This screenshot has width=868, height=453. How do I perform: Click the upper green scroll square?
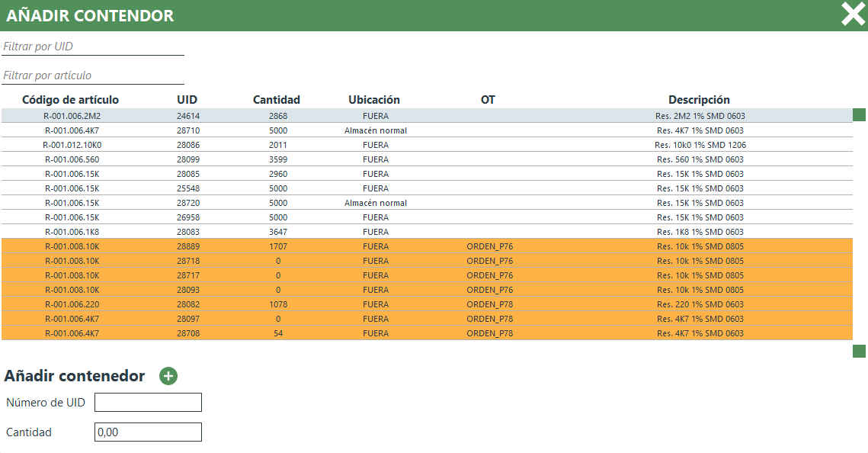click(859, 115)
